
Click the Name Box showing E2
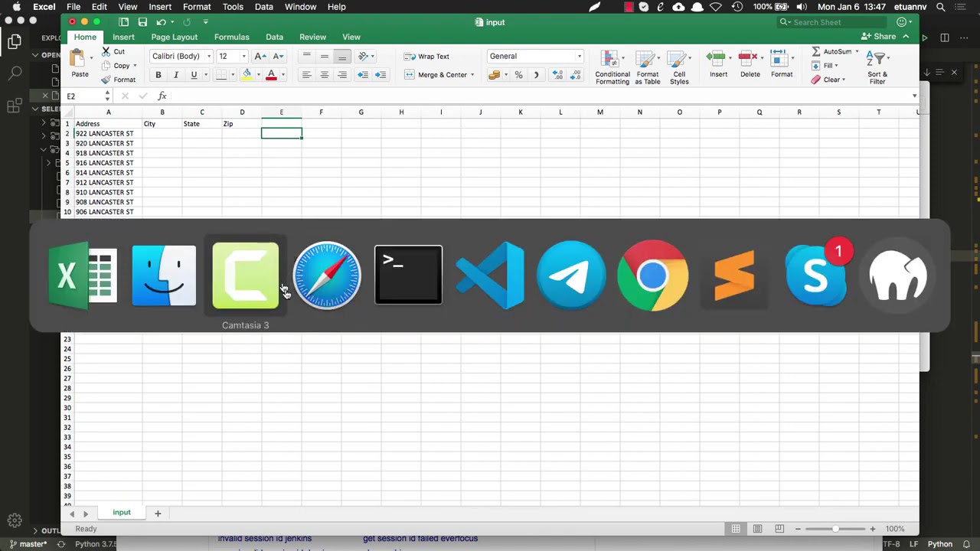[83, 96]
